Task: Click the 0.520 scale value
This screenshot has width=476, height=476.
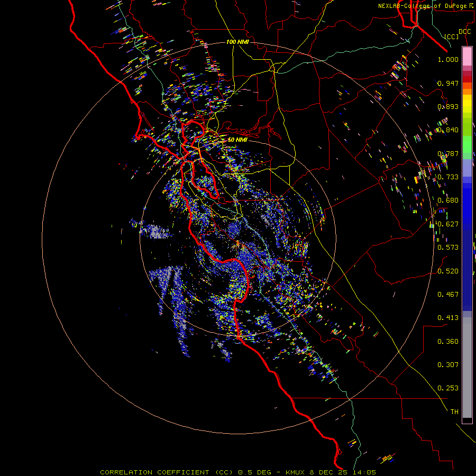Action: tap(448, 271)
